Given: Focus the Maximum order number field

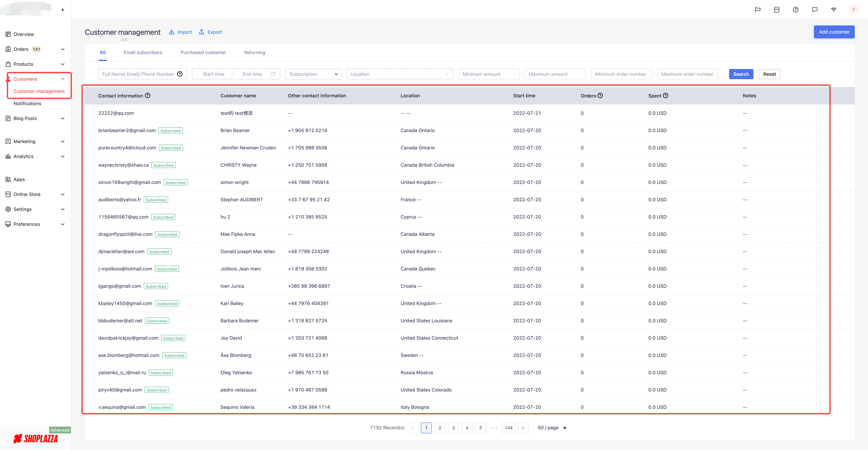Looking at the screenshot, I should coord(687,74).
